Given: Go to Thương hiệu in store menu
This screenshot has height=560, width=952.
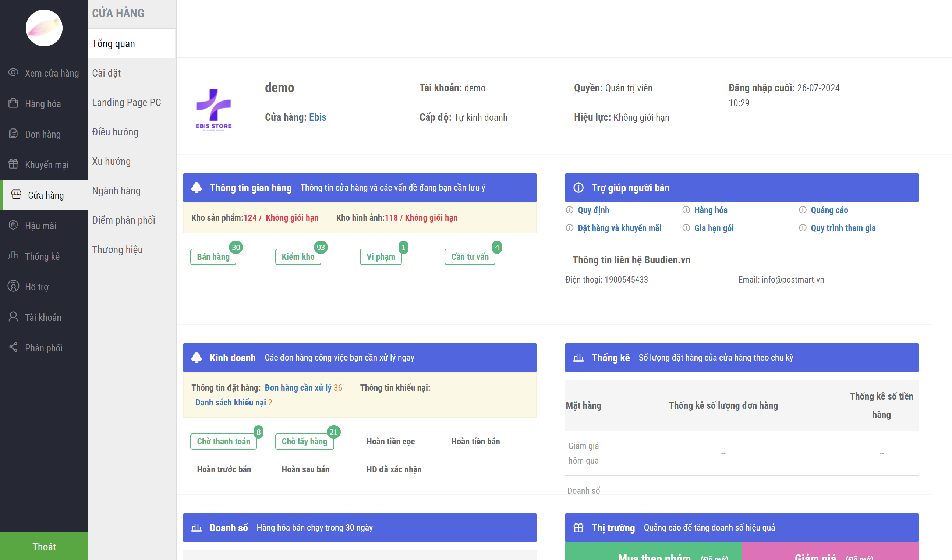Looking at the screenshot, I should [x=117, y=249].
